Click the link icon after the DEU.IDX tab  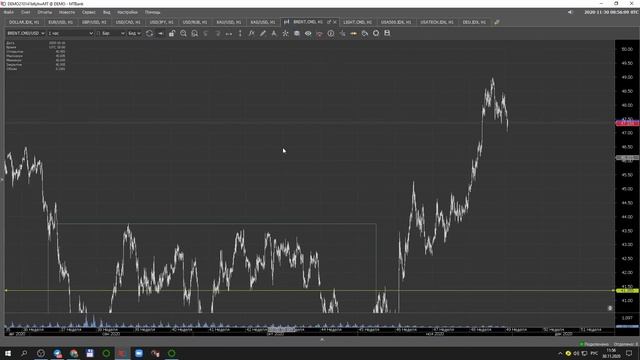click(x=497, y=22)
